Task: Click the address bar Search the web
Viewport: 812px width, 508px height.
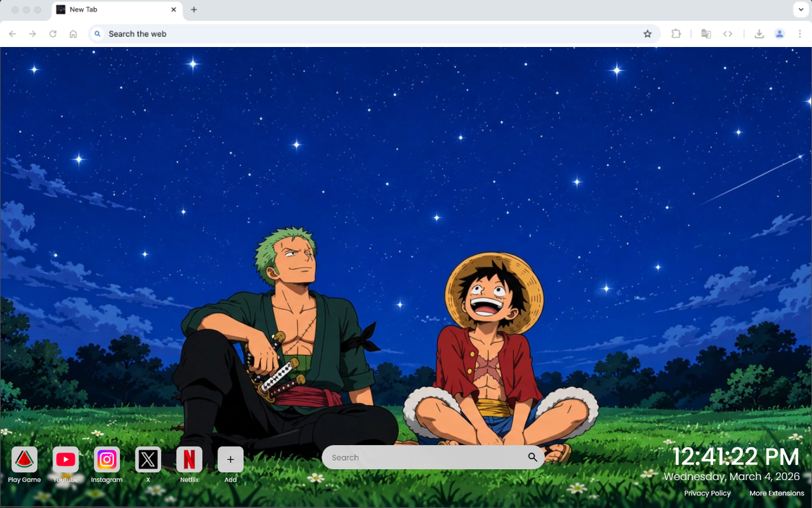Action: 374,34
